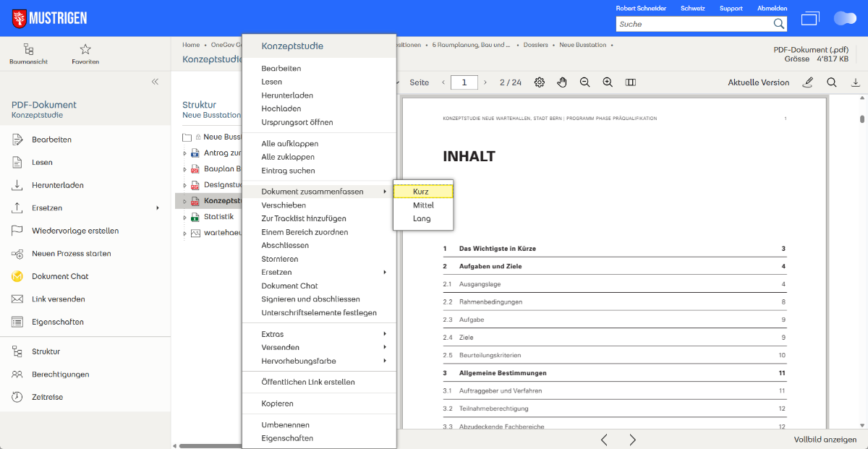Expand the Statistik tree entry
868x449 pixels.
(x=184, y=217)
